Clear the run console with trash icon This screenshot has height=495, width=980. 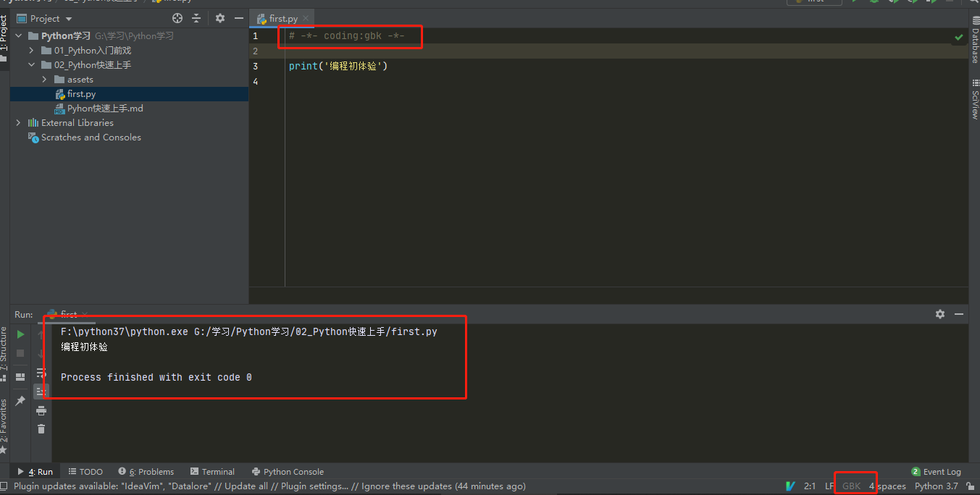[x=41, y=428]
